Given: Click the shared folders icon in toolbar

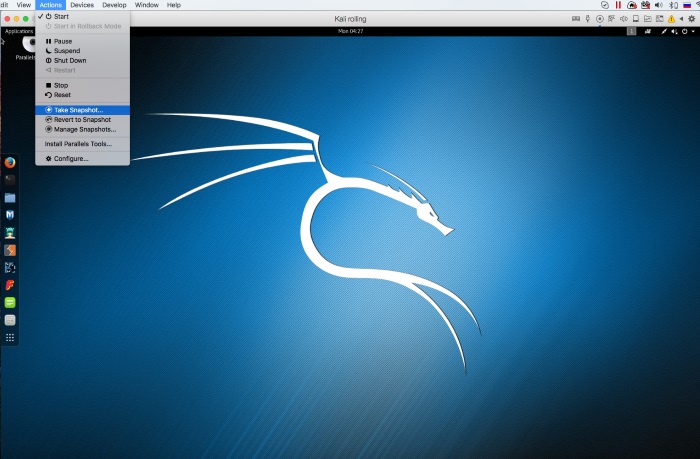Looking at the screenshot, I should click(x=647, y=19).
